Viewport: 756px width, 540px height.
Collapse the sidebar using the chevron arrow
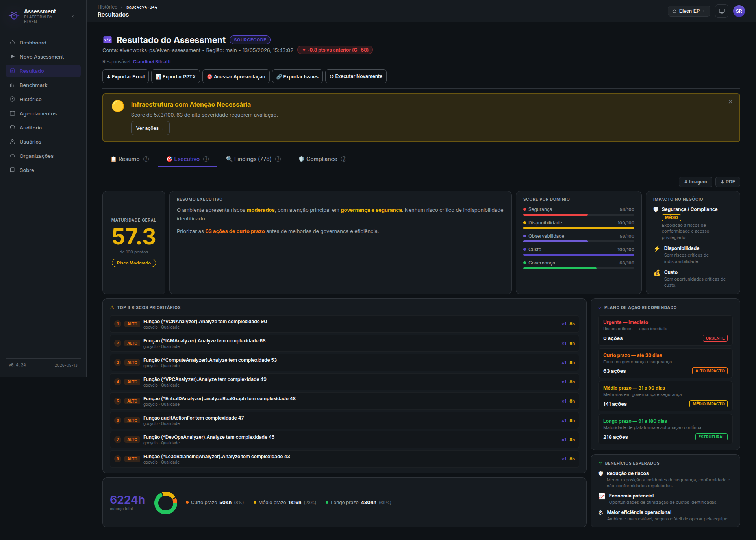coord(73,16)
